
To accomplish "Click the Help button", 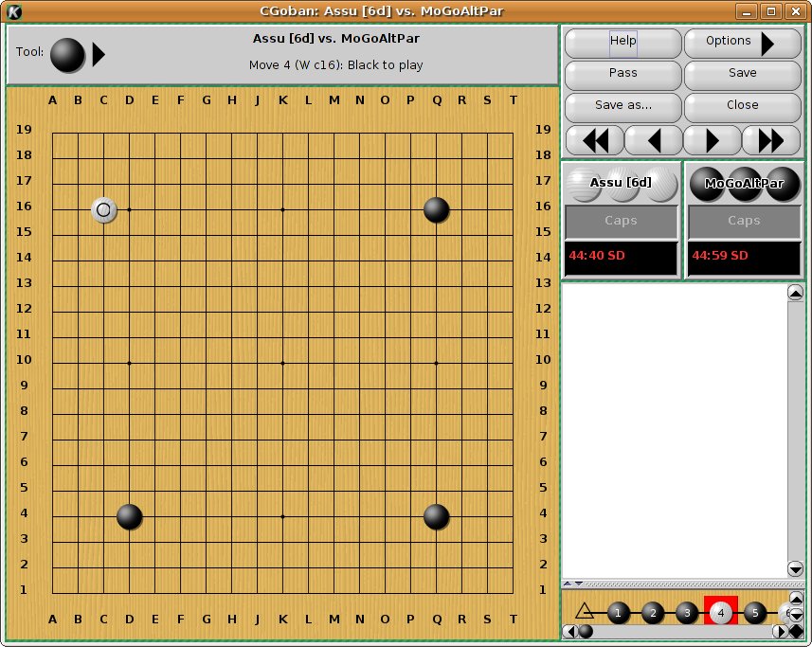I will click(623, 43).
